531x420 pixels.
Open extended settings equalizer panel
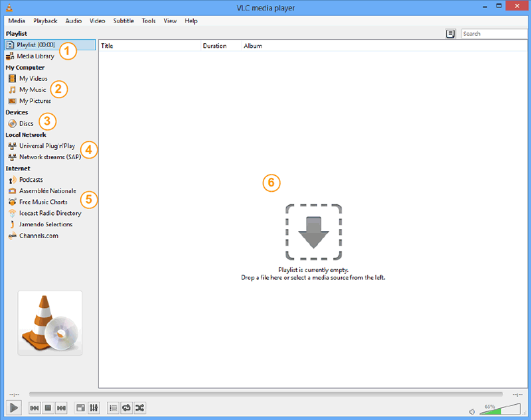[94, 408]
